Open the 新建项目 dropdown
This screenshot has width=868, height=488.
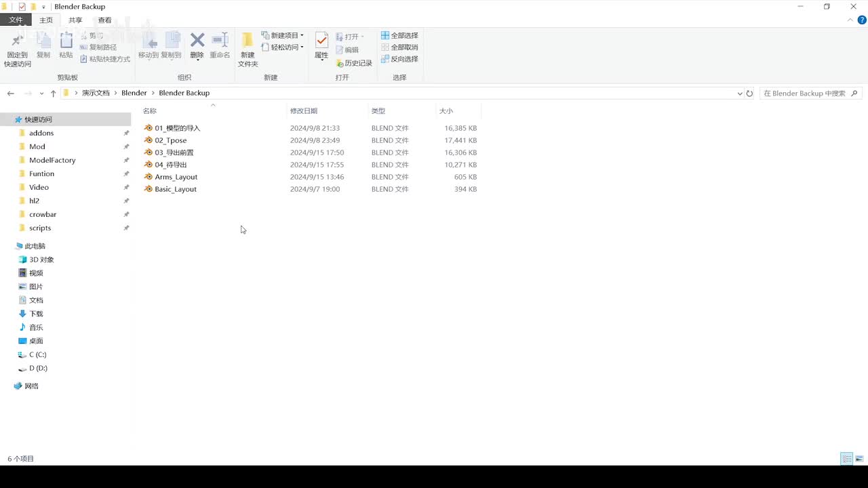click(x=283, y=35)
